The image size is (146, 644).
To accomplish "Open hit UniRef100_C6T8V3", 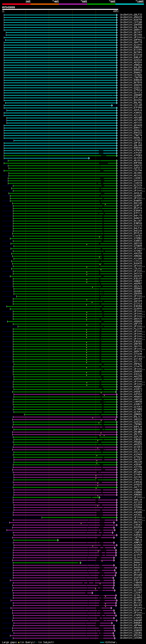I will pos(131,140).
